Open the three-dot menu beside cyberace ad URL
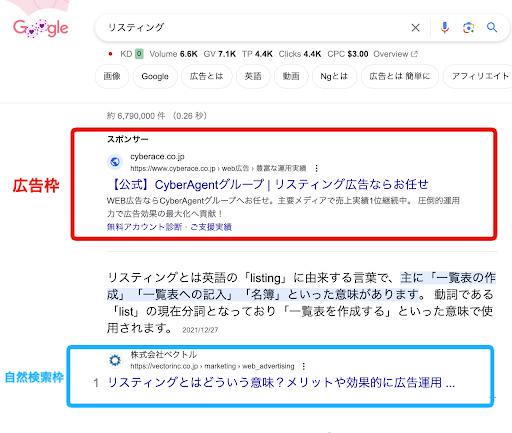Screen dimensions: 512x433 [316, 168]
